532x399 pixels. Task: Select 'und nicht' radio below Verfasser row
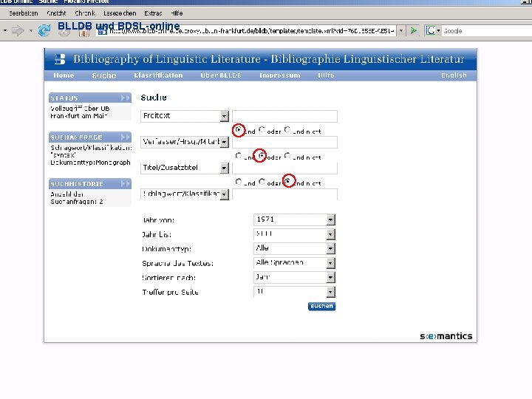287,155
